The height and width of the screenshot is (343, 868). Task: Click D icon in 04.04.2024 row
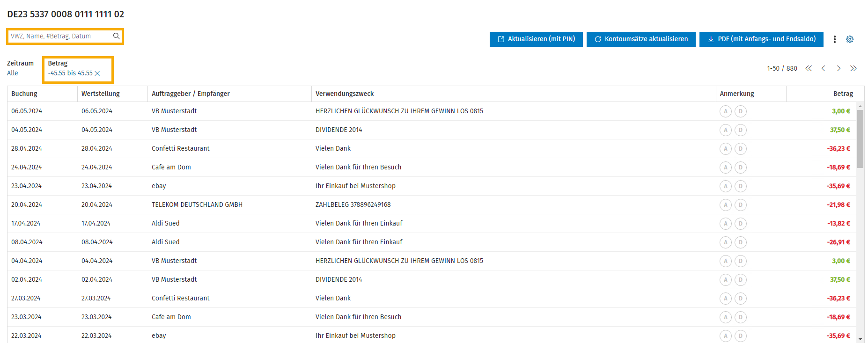(x=741, y=261)
